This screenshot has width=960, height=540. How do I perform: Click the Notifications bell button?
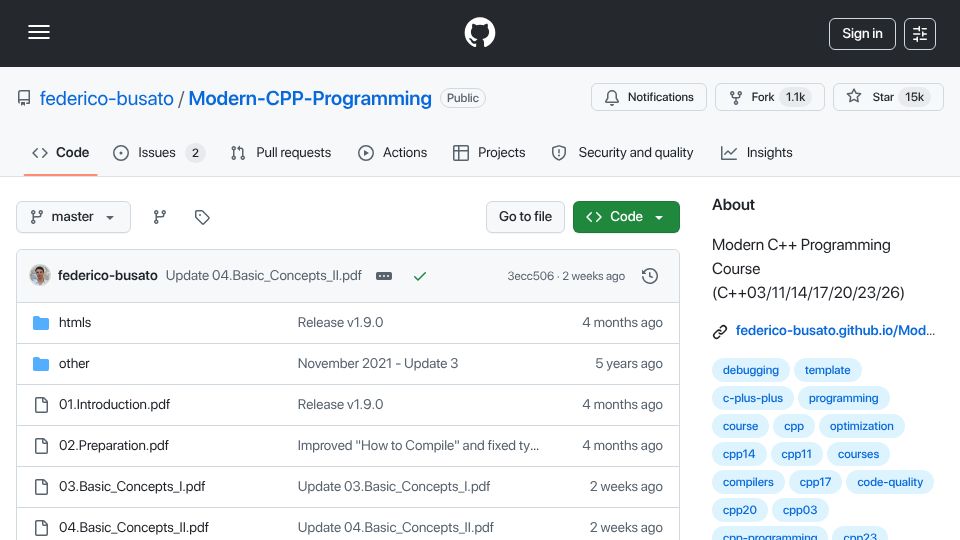648,97
